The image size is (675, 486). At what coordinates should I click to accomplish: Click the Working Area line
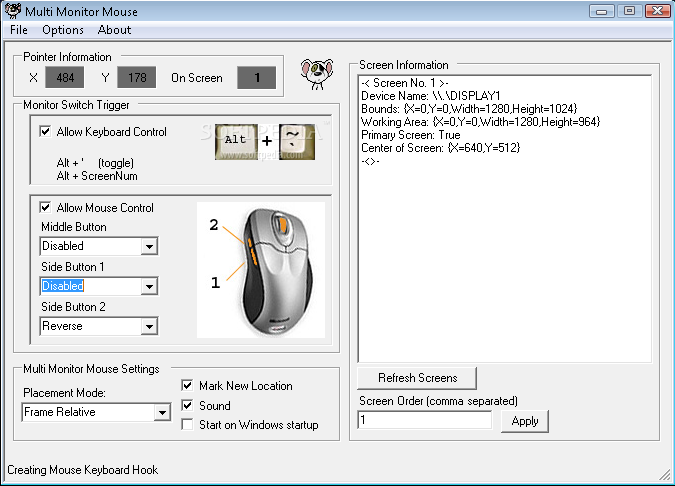point(480,122)
